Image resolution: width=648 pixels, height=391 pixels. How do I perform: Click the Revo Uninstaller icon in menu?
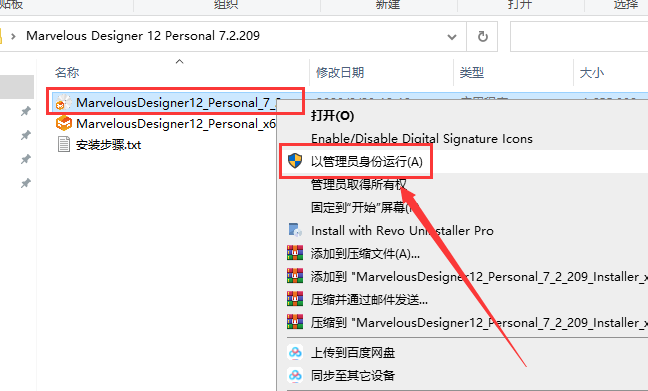click(x=295, y=230)
